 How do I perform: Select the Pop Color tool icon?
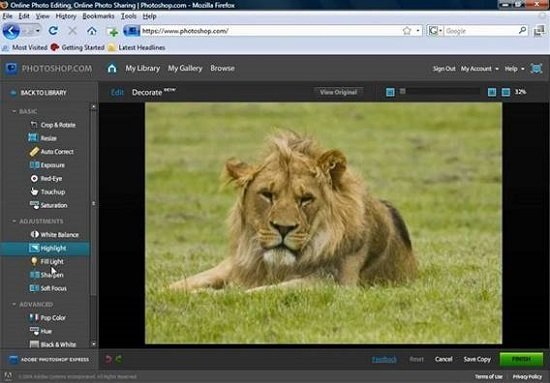point(34,317)
